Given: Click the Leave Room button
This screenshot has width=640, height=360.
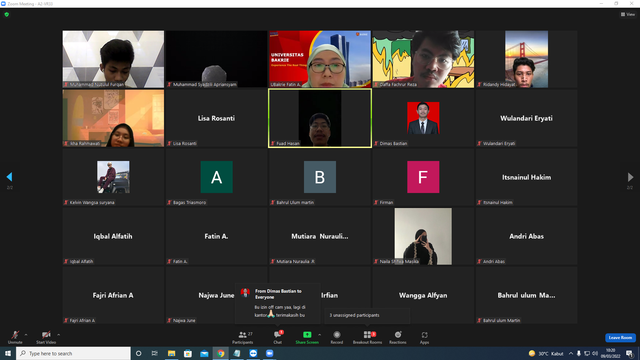Looking at the screenshot, I should pyautogui.click(x=620, y=338).
